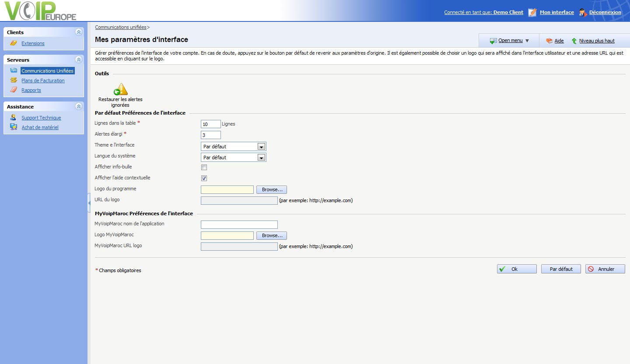The width and height of the screenshot is (630, 364).
Task: Click the Achat de matériel icon
Action: (x=14, y=127)
